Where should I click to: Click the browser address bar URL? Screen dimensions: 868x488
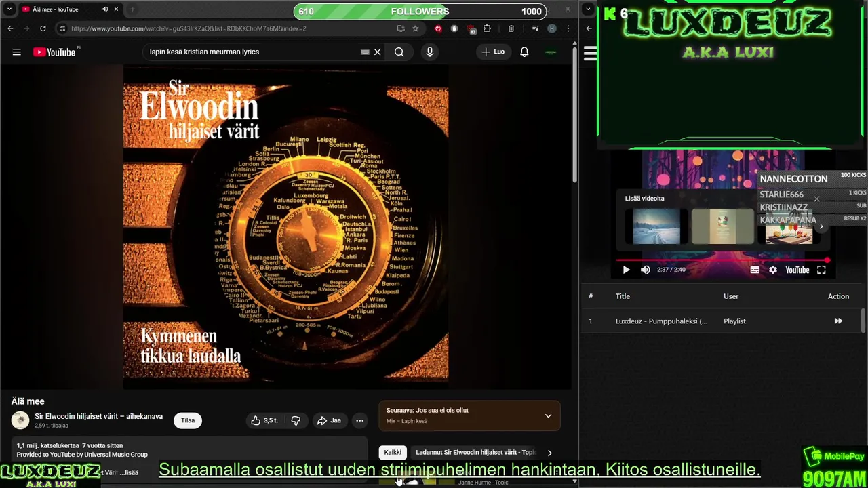tap(189, 28)
